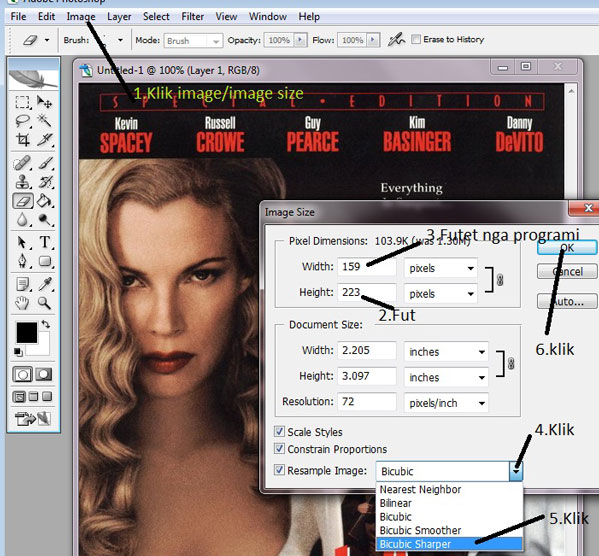Open the Window menu

click(268, 17)
